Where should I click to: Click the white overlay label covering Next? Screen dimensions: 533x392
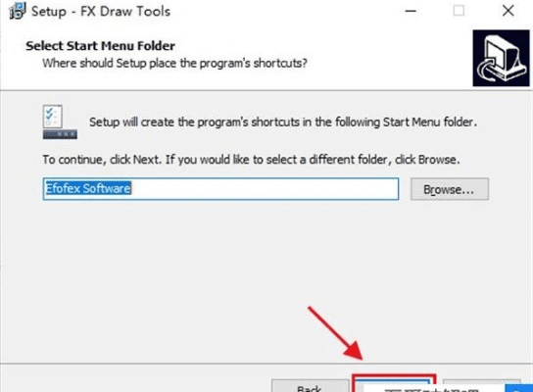click(433, 387)
